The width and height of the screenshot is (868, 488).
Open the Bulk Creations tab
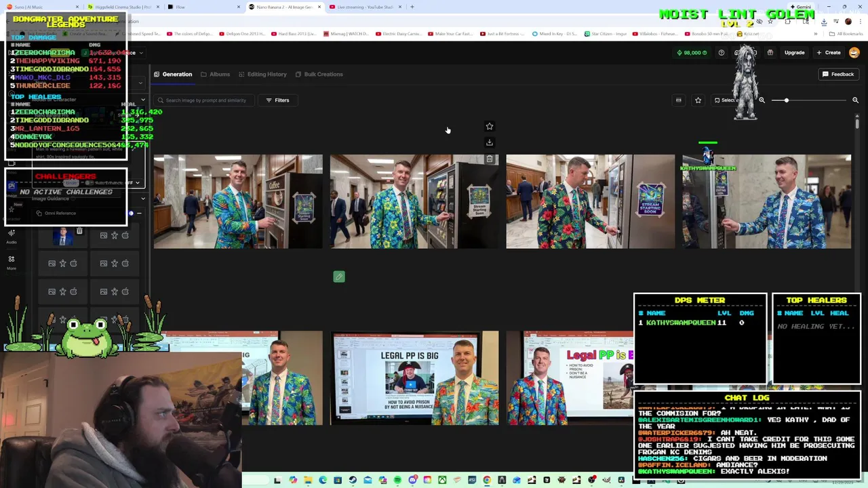(319, 74)
